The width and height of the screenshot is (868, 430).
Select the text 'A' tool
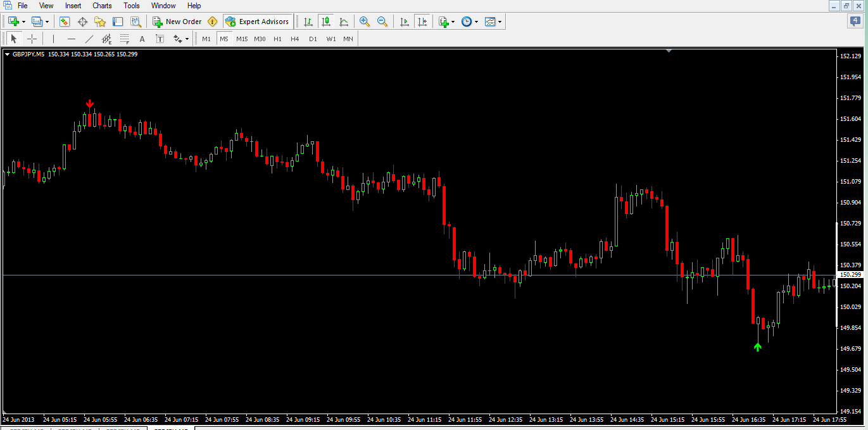142,39
